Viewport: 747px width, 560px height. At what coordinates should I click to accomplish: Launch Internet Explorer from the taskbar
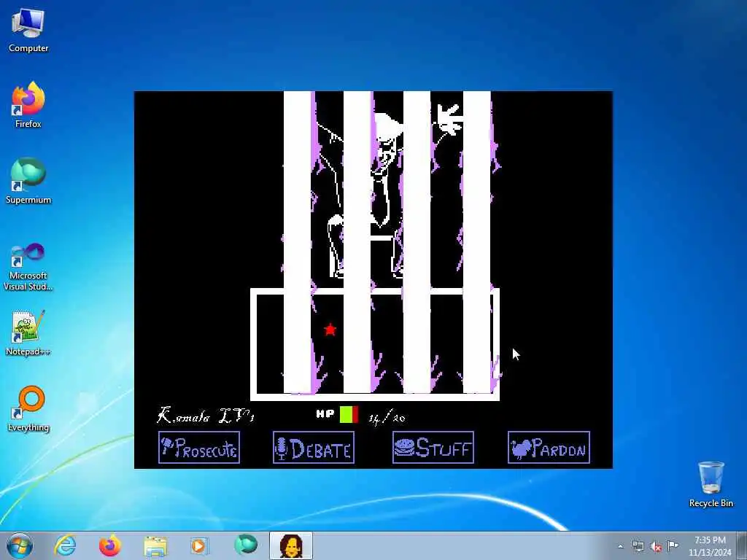65,545
